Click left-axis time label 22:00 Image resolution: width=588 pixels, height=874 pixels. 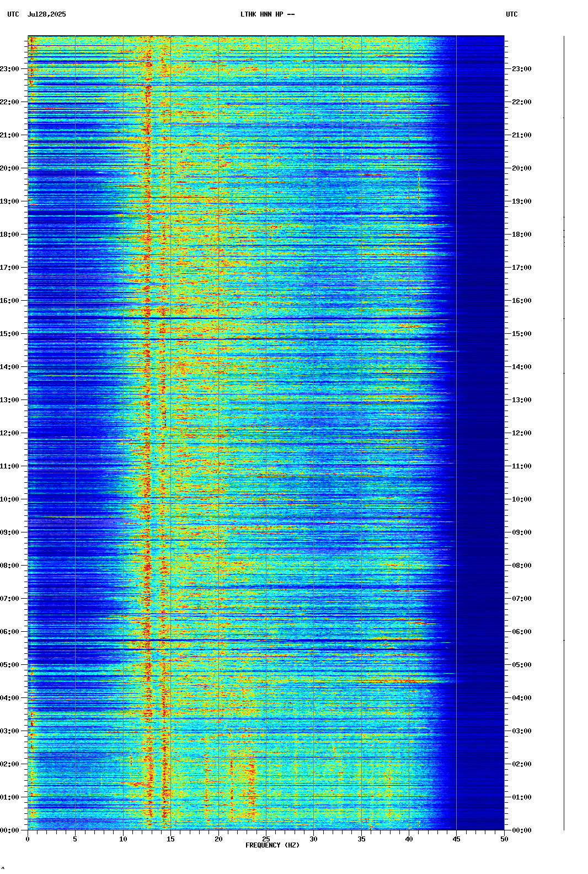tap(10, 102)
